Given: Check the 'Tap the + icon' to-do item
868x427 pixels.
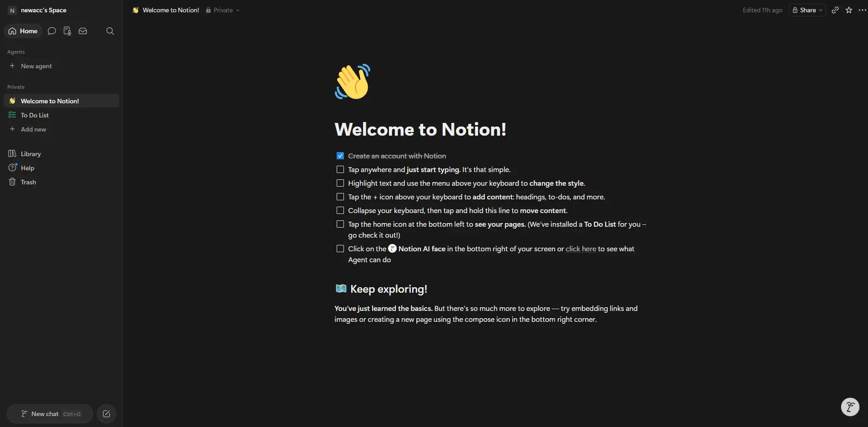Looking at the screenshot, I should [340, 197].
